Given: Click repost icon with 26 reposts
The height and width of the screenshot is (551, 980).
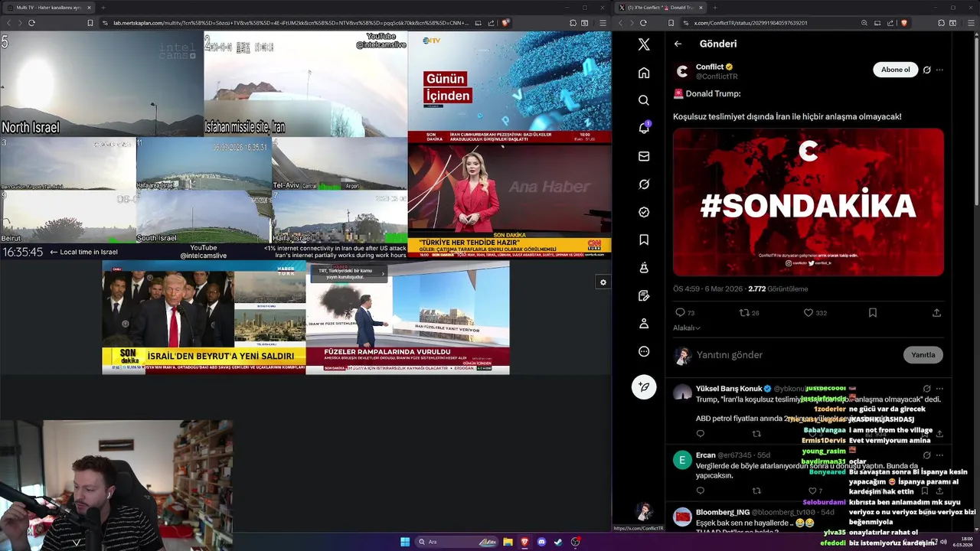Looking at the screenshot, I should pyautogui.click(x=749, y=312).
